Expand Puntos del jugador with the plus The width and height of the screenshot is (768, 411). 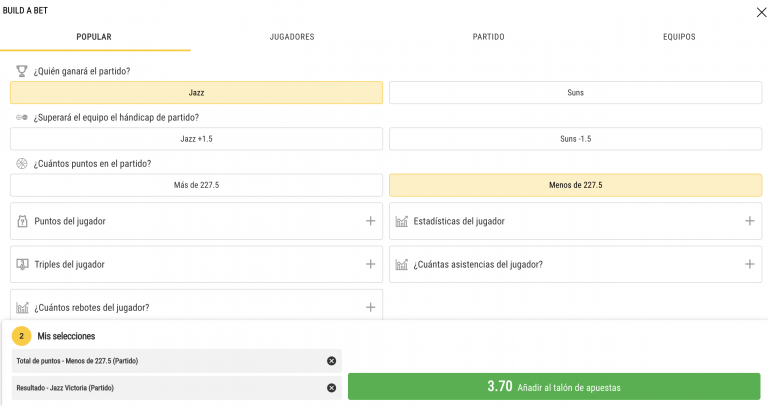click(371, 221)
